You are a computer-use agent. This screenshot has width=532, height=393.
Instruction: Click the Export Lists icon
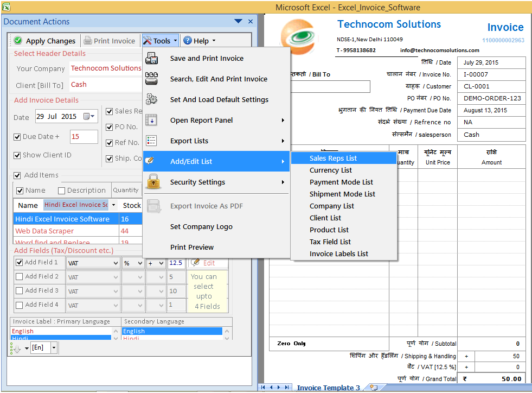click(151, 141)
